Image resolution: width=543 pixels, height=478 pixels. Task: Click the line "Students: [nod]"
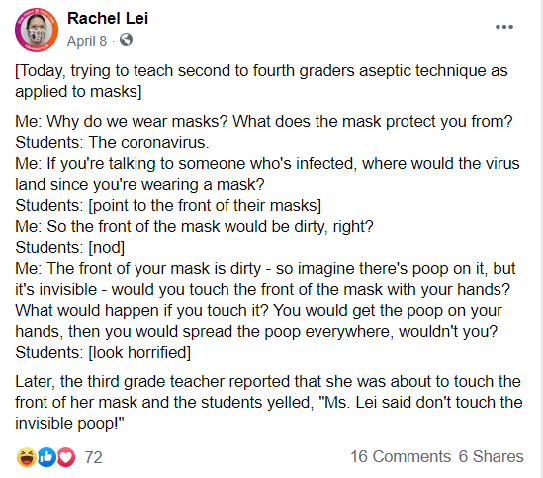click(70, 247)
